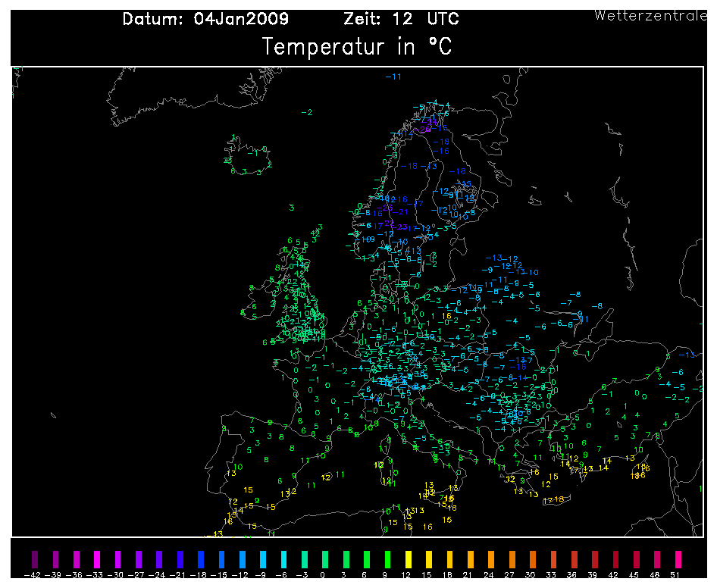Choose the light blue -9 legend swatch
717x588 pixels.
[x=263, y=560]
